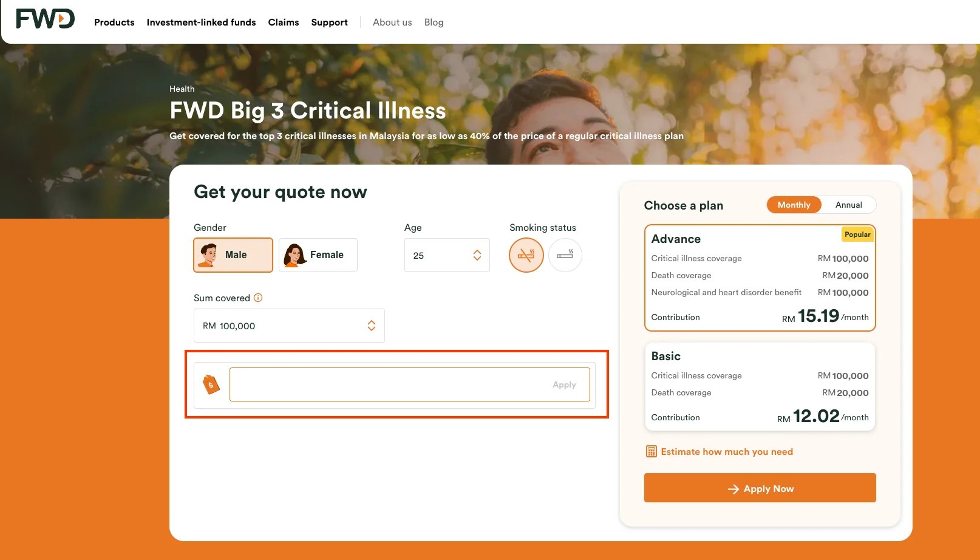Screen dimensions: 980x560
Task: Open Estimate how much you need link
Action: coord(727,451)
